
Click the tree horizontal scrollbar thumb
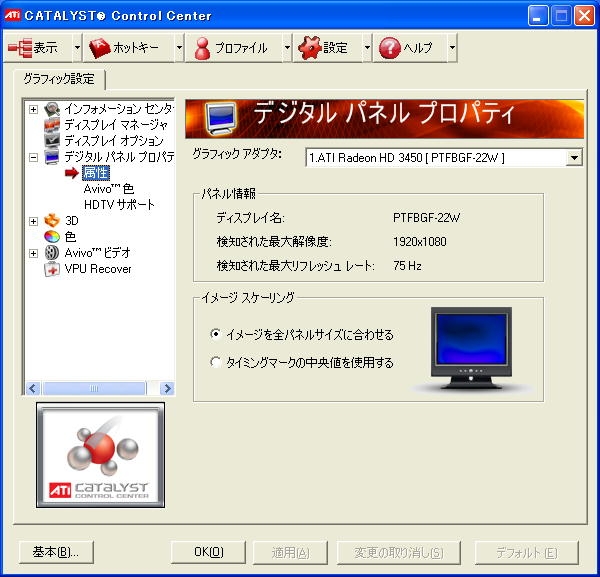click(95, 388)
